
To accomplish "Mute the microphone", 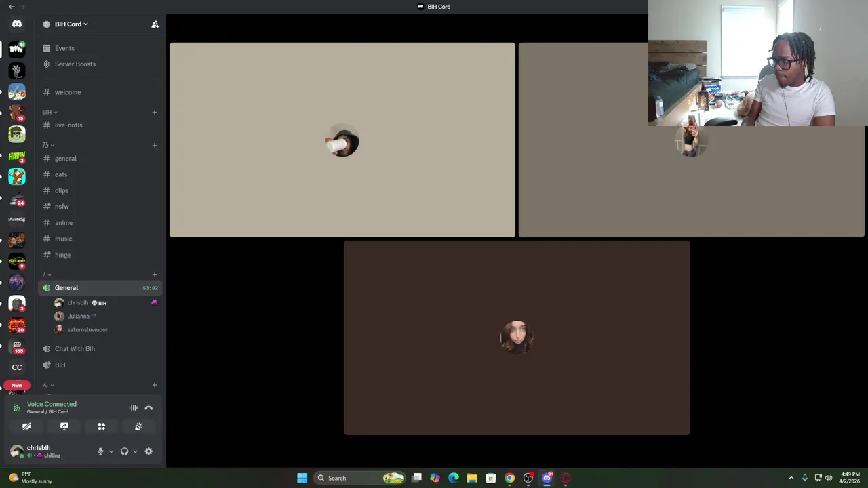I will click(x=100, y=451).
